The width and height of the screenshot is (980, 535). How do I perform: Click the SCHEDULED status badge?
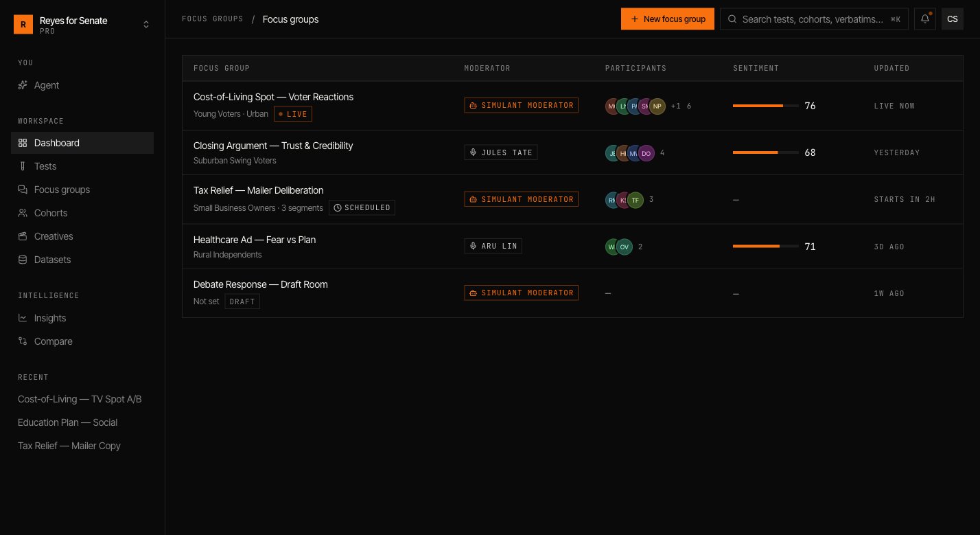(362, 207)
